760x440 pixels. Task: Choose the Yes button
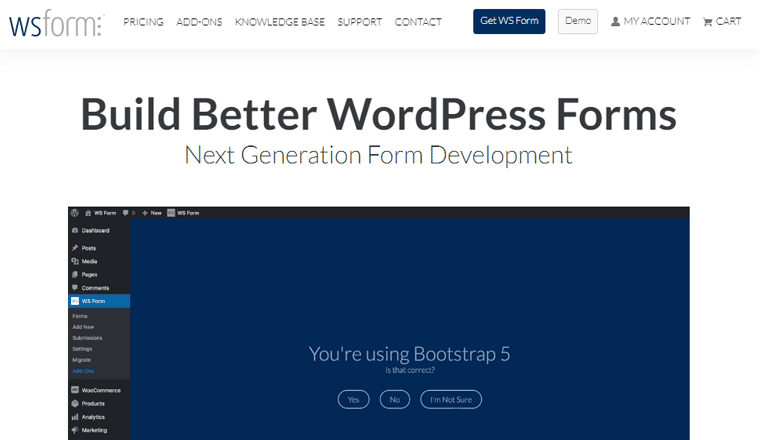pos(353,399)
